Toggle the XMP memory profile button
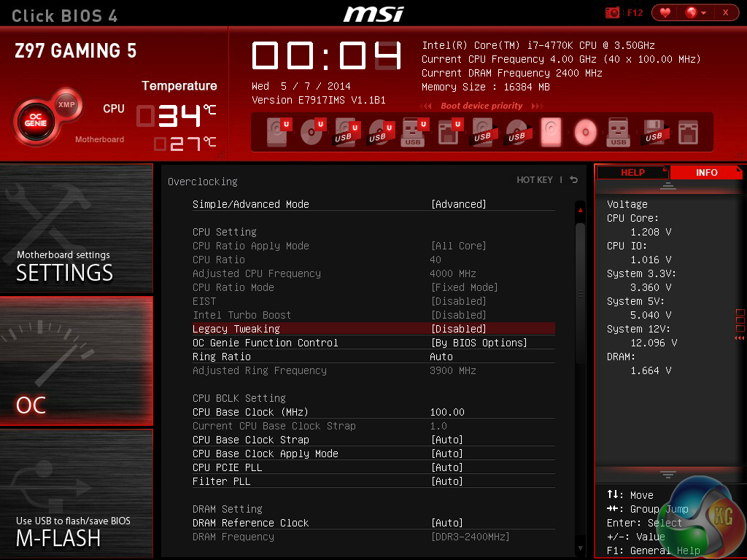 [x=66, y=104]
